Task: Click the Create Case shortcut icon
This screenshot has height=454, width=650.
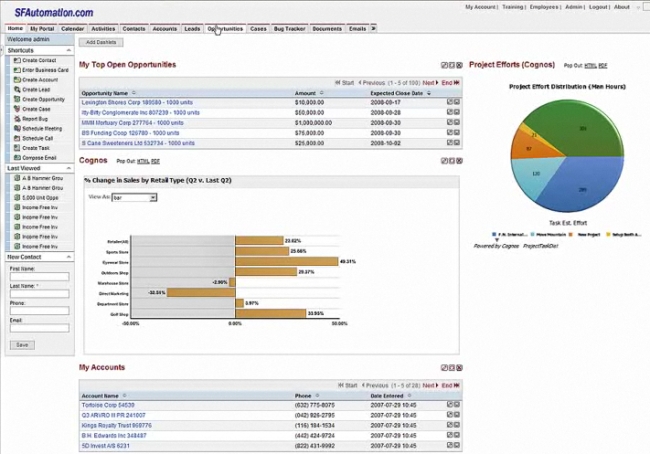Action: coord(17,109)
